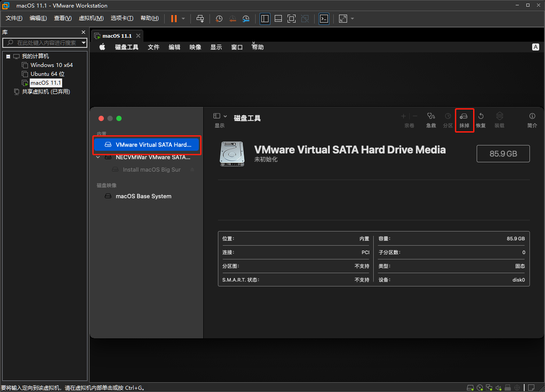Click 抹掉 to erase the disk
This screenshot has width=545, height=392.
pyautogui.click(x=464, y=120)
